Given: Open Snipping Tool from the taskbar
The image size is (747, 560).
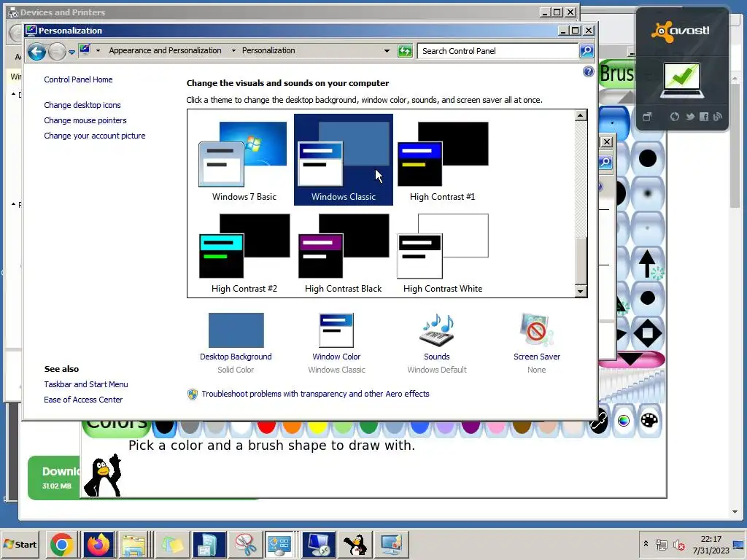Looking at the screenshot, I should (246, 545).
